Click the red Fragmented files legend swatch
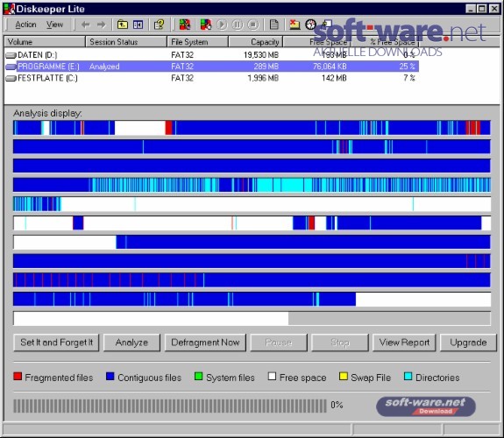Image resolution: width=504 pixels, height=438 pixels. click(x=18, y=377)
